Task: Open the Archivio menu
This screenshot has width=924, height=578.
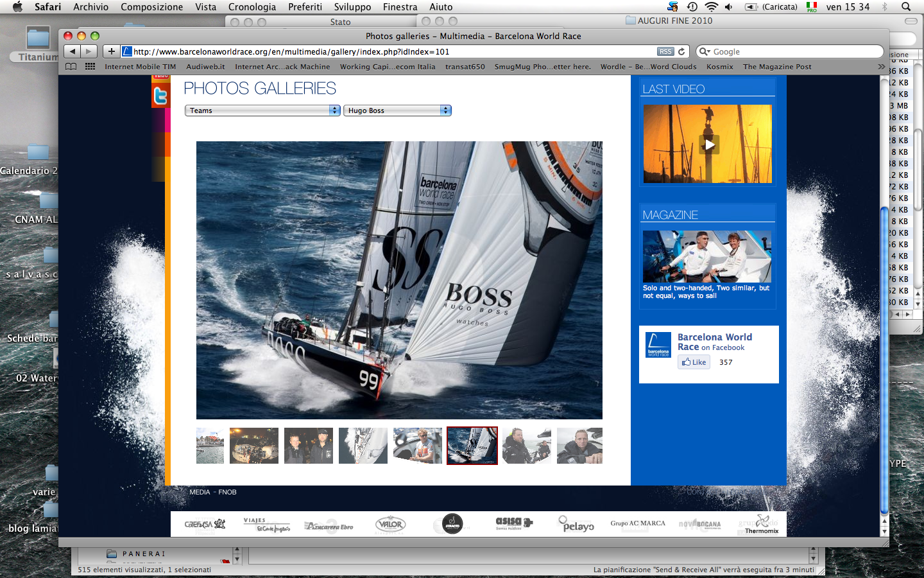Action: 90,6
